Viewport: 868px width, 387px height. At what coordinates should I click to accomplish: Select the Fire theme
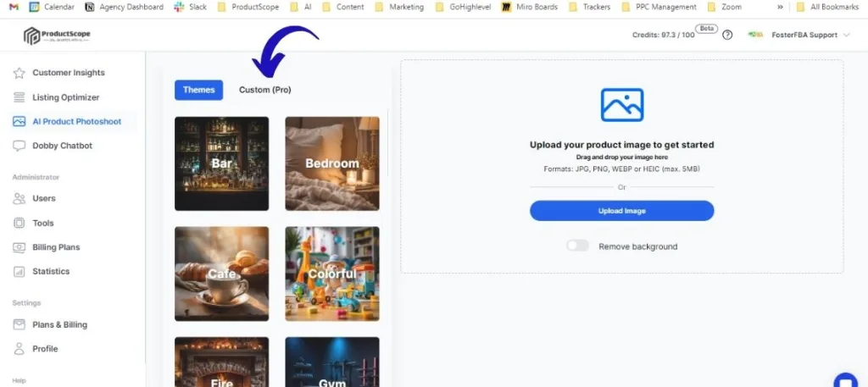(x=222, y=362)
